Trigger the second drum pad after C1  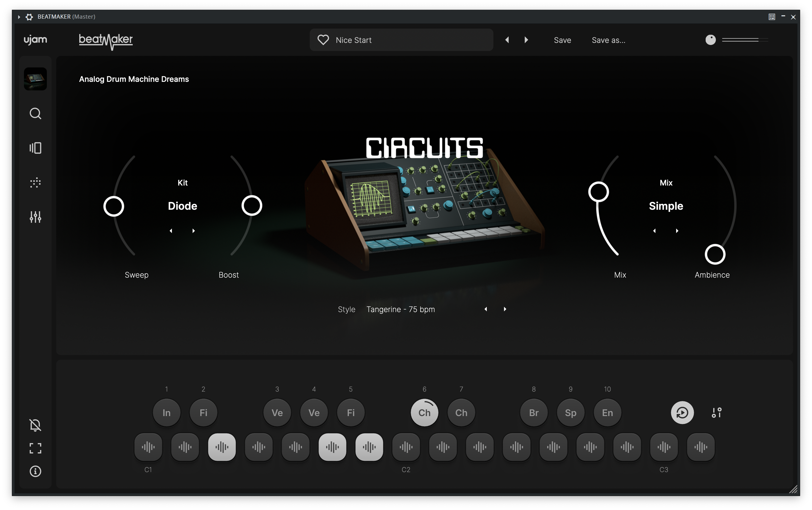click(x=185, y=447)
